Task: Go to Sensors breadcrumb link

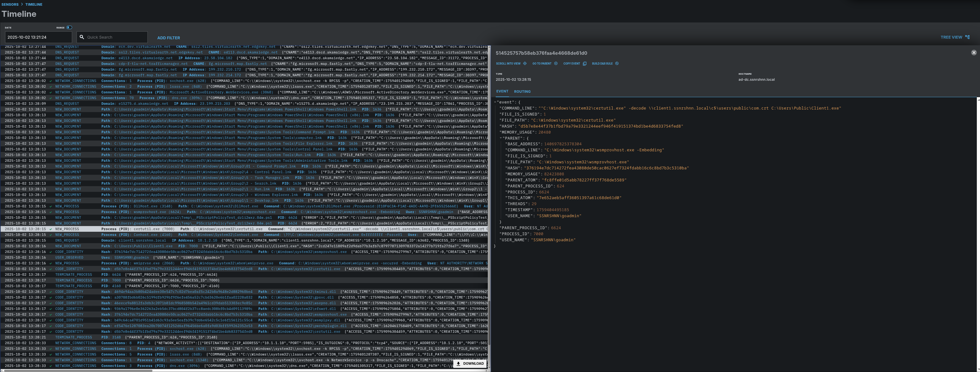Action: 10,4
